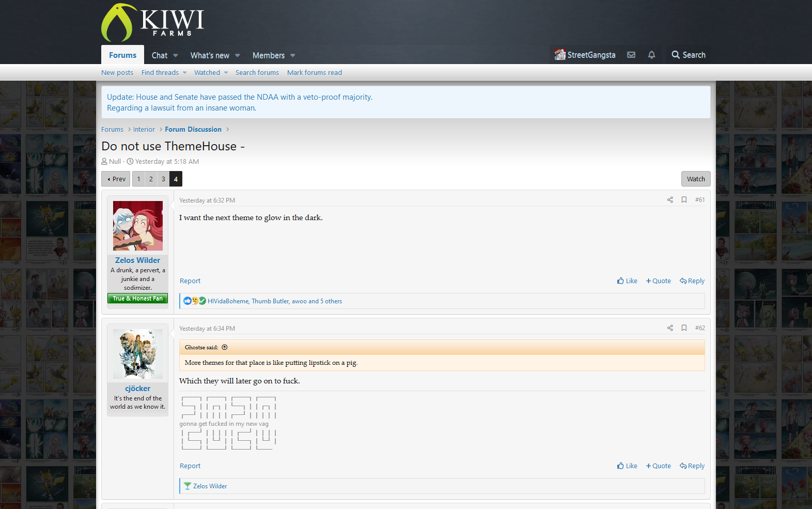Click Mark forums read
This screenshot has height=509, width=812.
(315, 73)
